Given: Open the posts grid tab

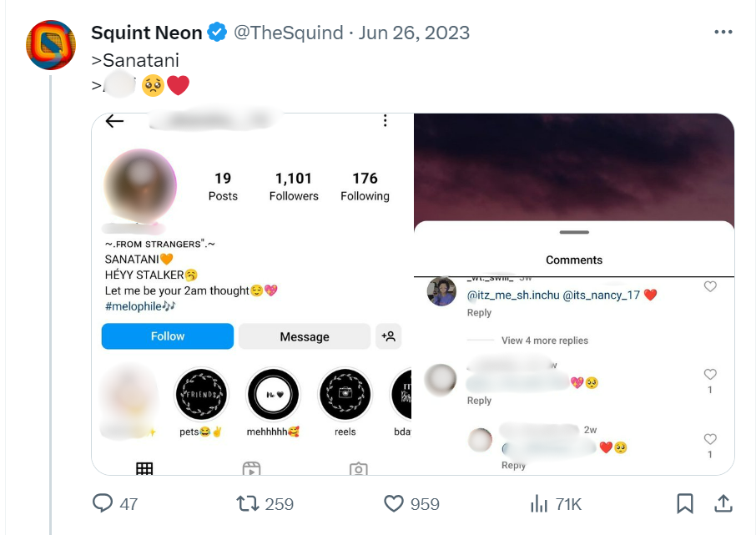Looking at the screenshot, I should tap(144, 468).
